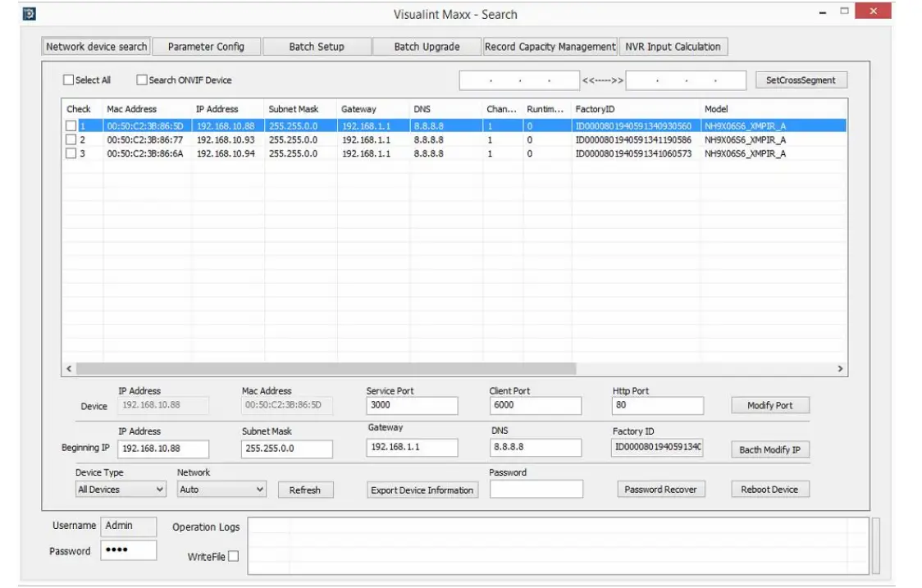Viewport: 922px width, 588px height.
Task: Click the Subnet Mask field showing 255.255.0.0
Action: [x=287, y=449]
